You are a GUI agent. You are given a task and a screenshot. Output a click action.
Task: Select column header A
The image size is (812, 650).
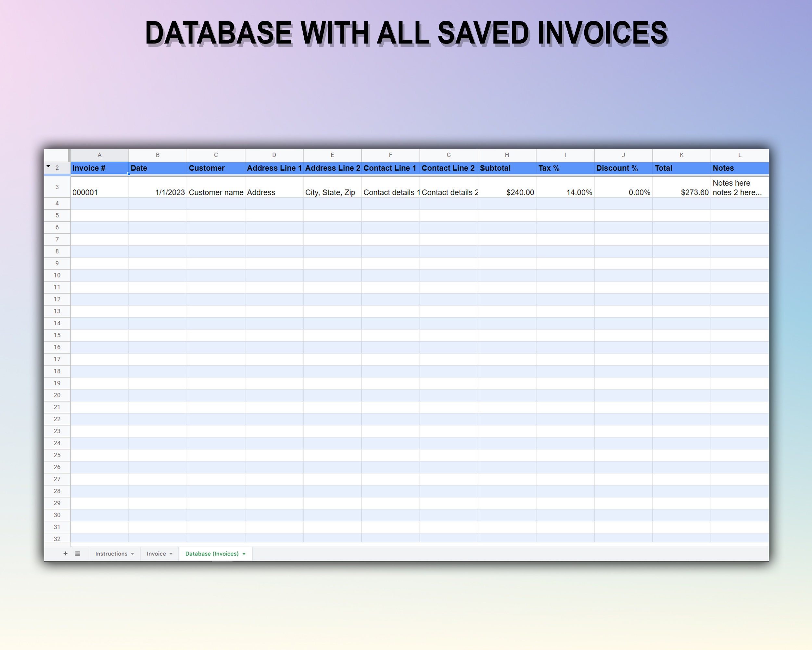[x=99, y=155]
